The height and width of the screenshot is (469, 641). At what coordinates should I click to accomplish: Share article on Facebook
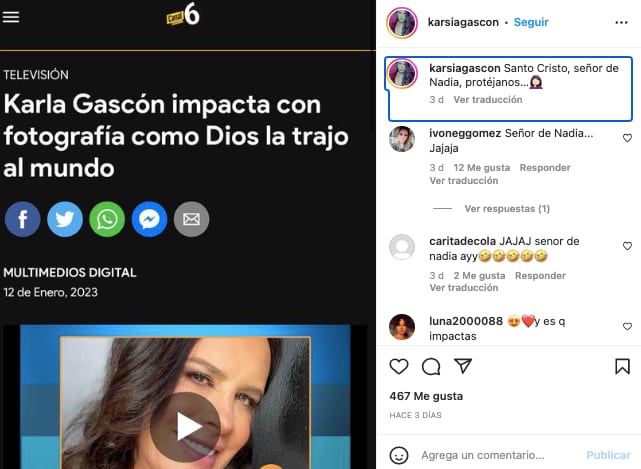[22, 220]
